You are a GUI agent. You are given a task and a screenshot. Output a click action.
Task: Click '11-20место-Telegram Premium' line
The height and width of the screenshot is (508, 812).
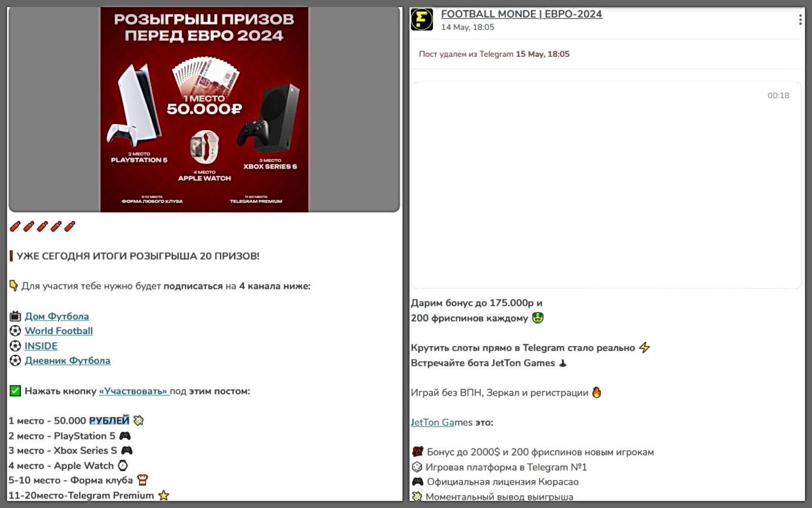[x=88, y=495]
